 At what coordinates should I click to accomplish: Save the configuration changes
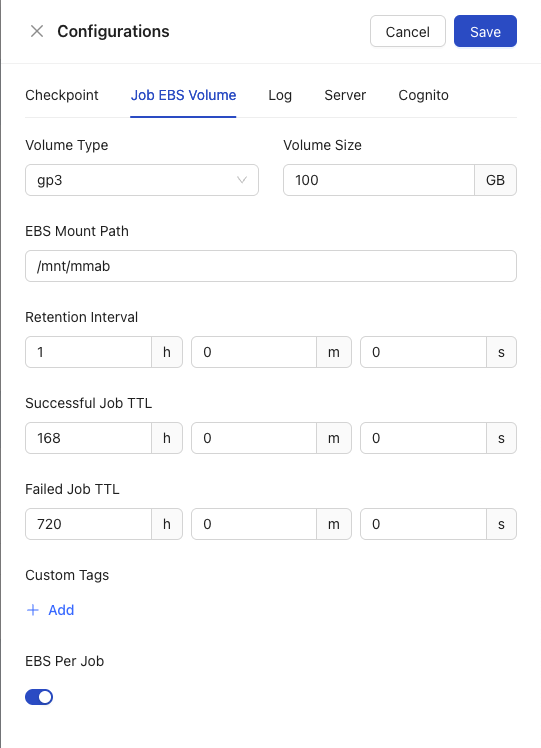485,31
